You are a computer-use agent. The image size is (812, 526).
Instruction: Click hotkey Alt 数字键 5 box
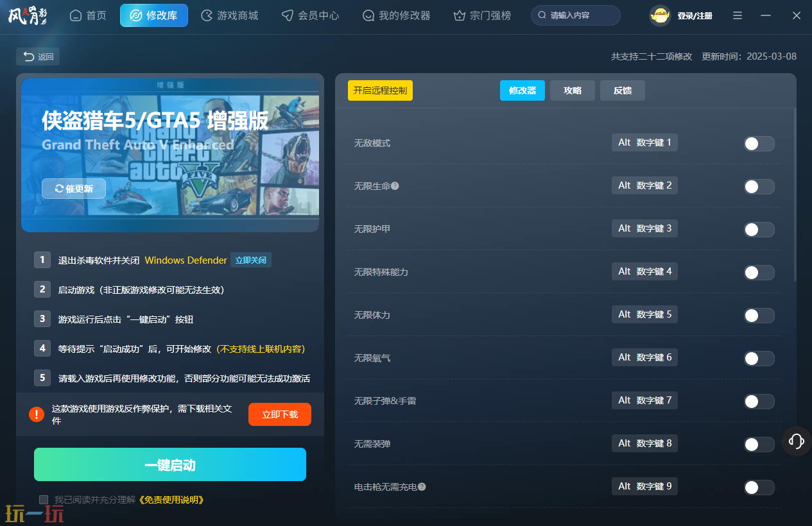[644, 314]
